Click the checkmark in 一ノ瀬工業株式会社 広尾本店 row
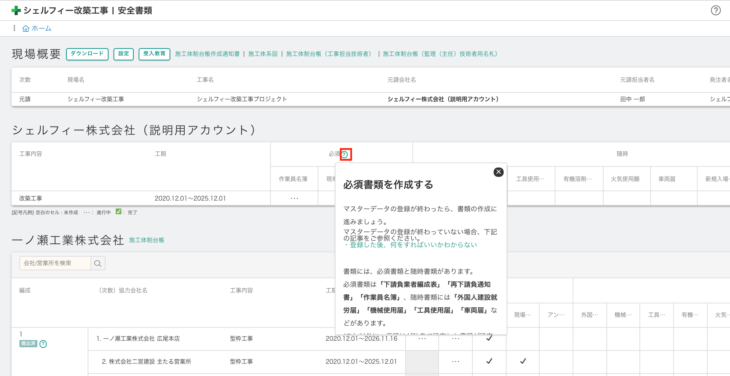The height and width of the screenshot is (376, 730). (489, 339)
